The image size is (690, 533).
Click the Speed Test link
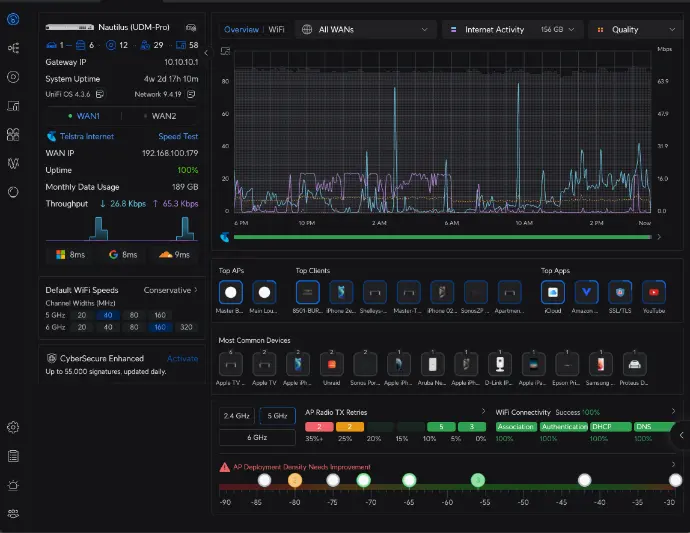pyautogui.click(x=178, y=136)
